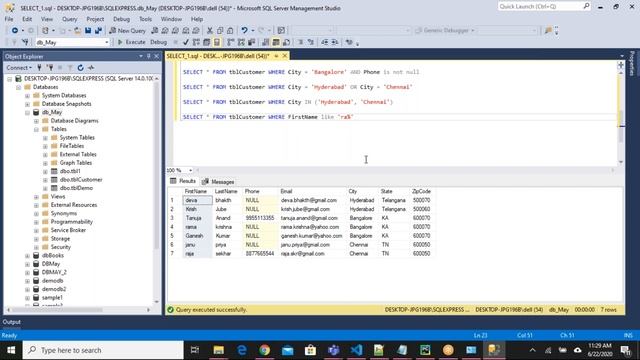
Task: Click the Results to File icon
Action: pyautogui.click(x=287, y=42)
